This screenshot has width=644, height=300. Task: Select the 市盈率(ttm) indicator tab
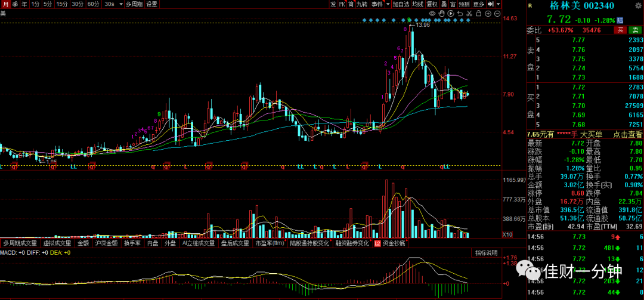pyautogui.click(x=270, y=243)
